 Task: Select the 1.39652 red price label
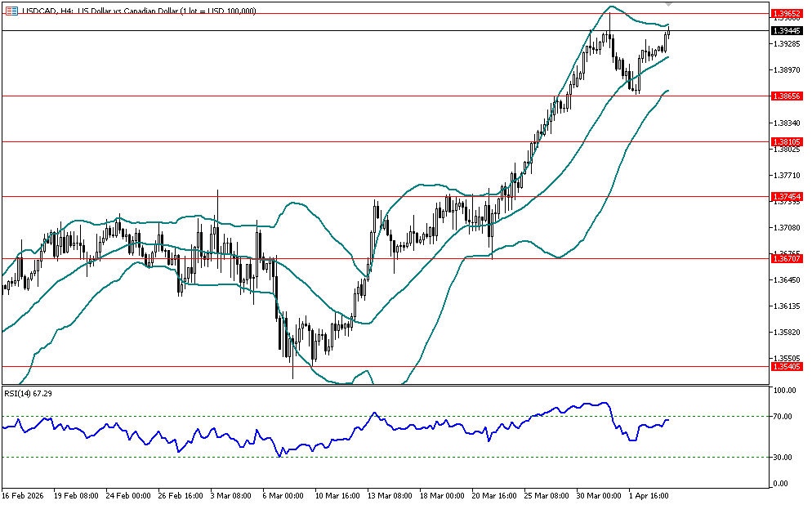[785, 14]
